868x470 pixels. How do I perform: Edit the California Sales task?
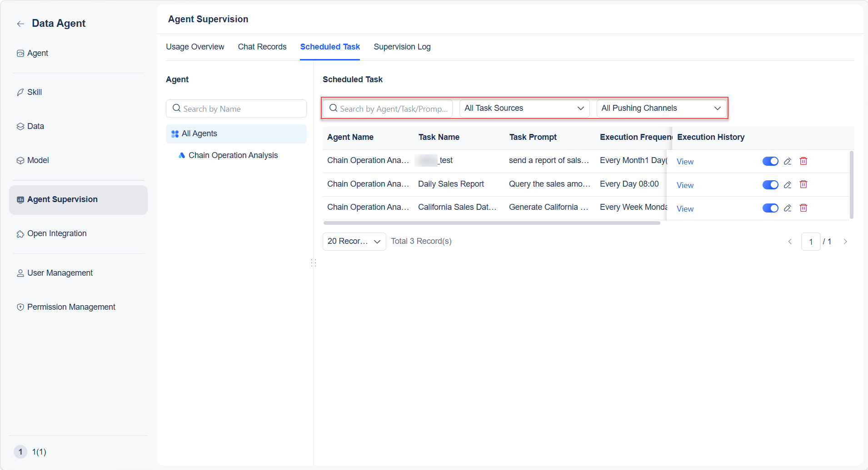tap(788, 208)
